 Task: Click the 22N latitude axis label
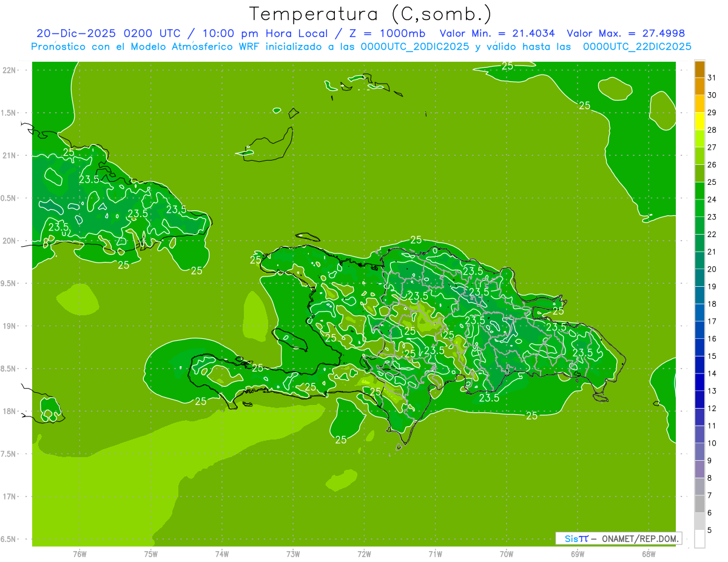point(9,70)
